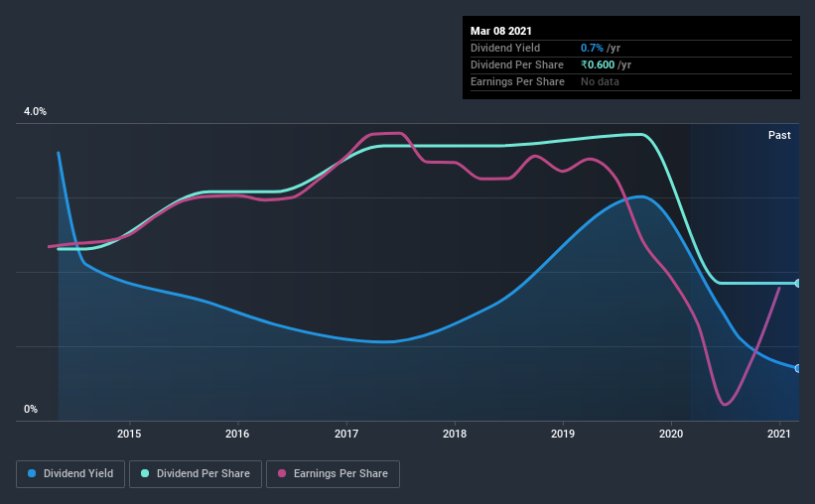Click the 0% y-axis label
The height and width of the screenshot is (504, 815).
coord(31,409)
